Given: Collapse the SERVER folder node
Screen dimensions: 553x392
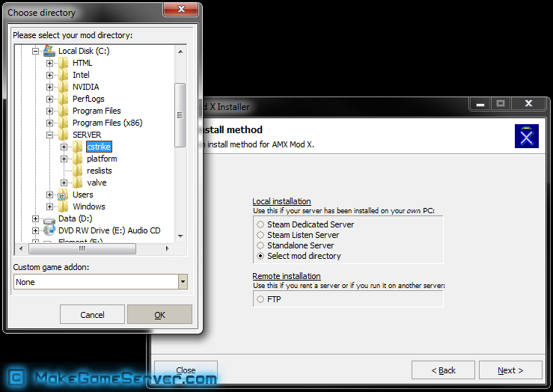Looking at the screenshot, I should click(49, 135).
